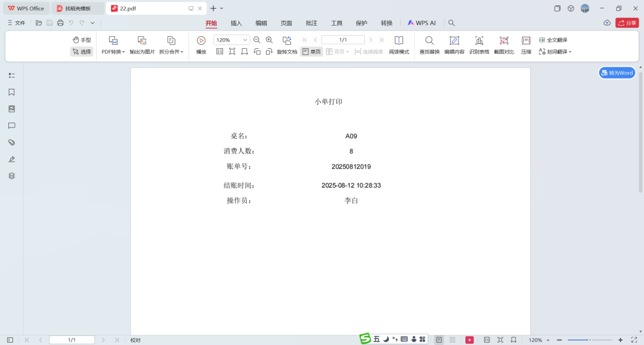Click the Rotate Document (旋转文档) icon
The width and height of the screenshot is (644, 345).
click(x=287, y=45)
